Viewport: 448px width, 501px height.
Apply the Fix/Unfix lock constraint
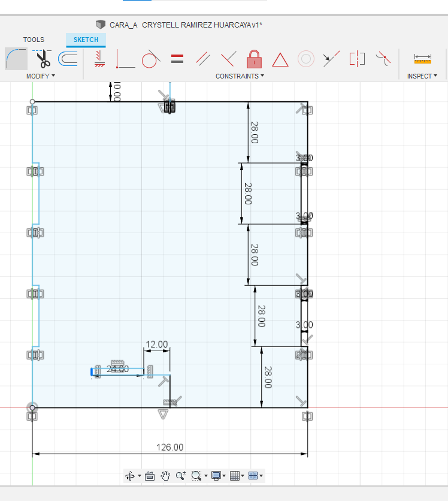(254, 59)
